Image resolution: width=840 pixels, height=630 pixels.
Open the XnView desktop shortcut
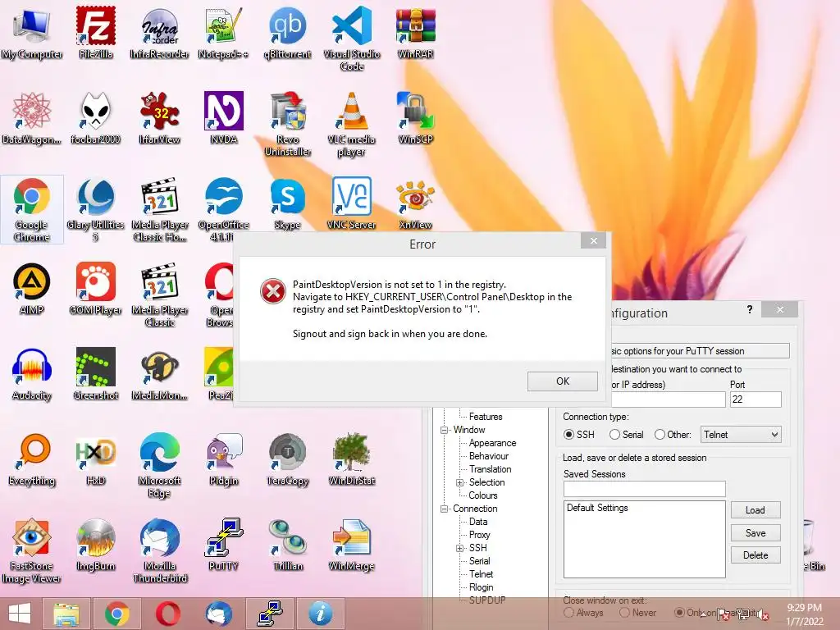416,203
